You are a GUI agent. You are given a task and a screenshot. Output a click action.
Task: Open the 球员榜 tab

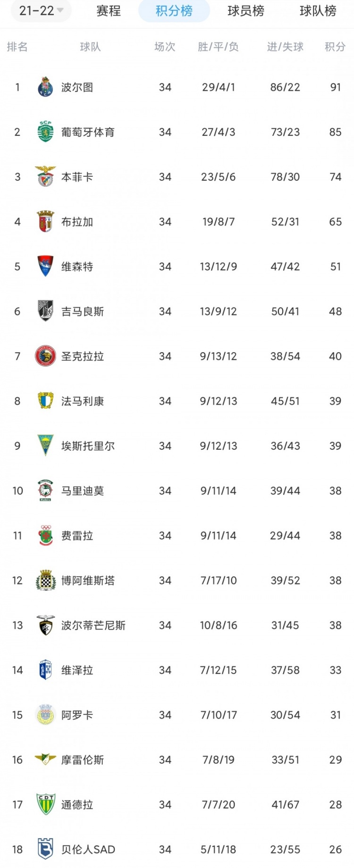pos(246,11)
